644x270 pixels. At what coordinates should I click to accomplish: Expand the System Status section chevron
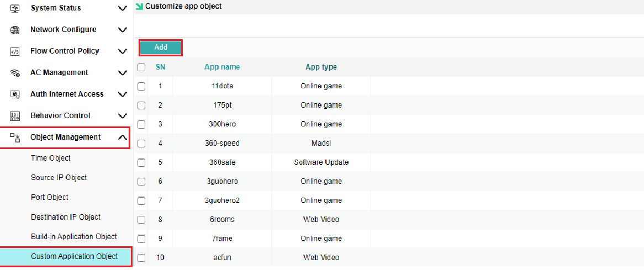pos(123,8)
